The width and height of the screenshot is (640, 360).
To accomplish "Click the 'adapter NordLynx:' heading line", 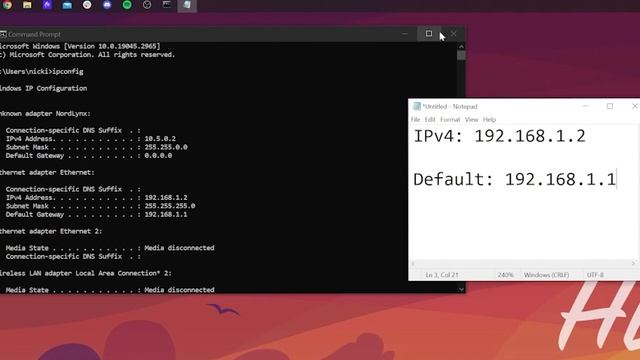I will click(x=45, y=113).
